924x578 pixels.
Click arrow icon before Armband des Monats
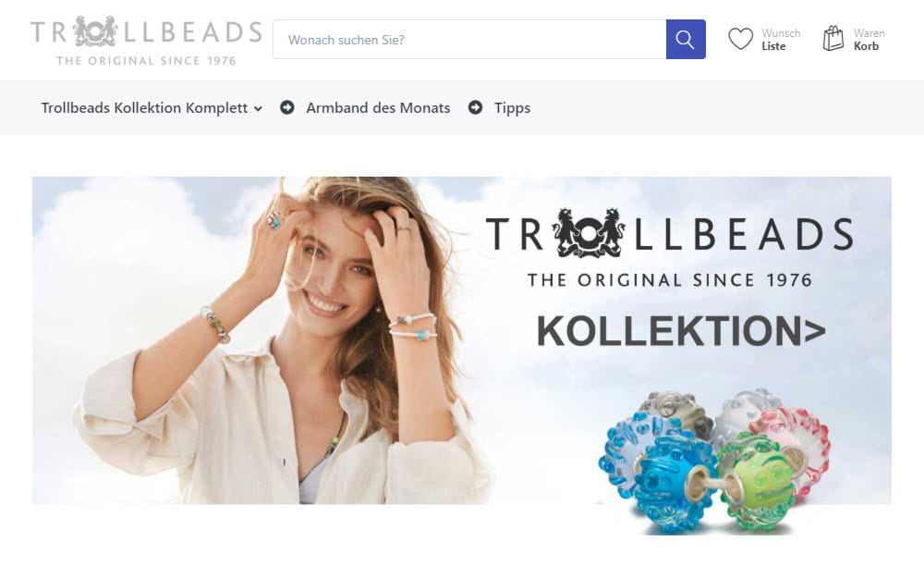287,107
